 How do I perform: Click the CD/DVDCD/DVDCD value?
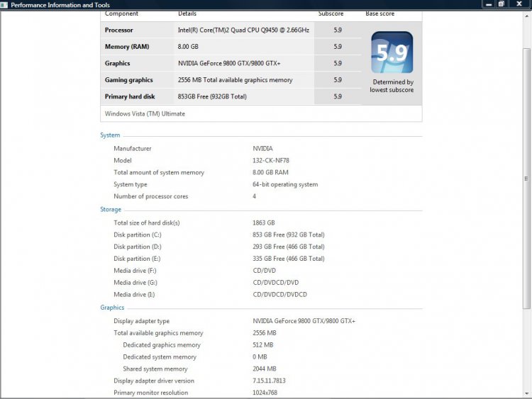[x=280, y=295]
